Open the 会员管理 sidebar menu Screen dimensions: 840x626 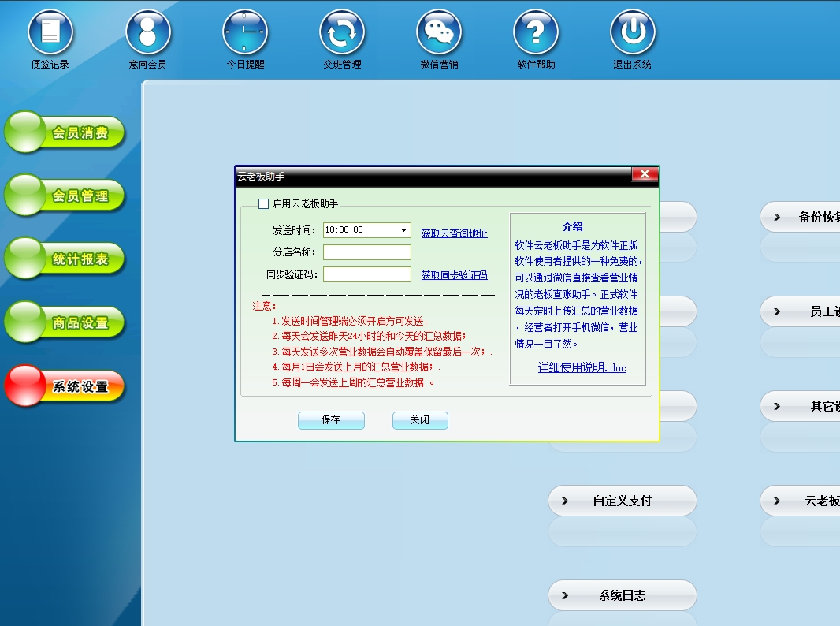[x=65, y=196]
